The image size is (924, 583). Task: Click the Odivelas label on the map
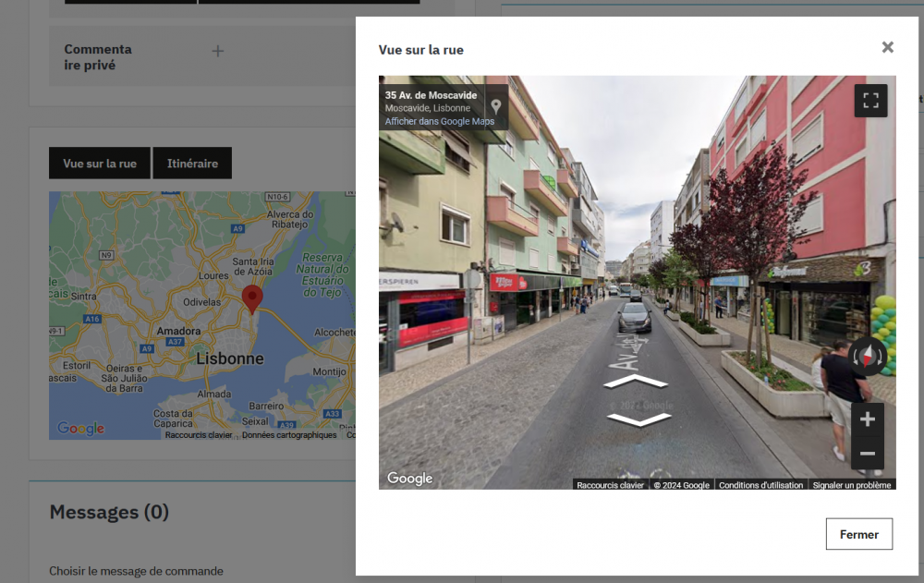201,302
